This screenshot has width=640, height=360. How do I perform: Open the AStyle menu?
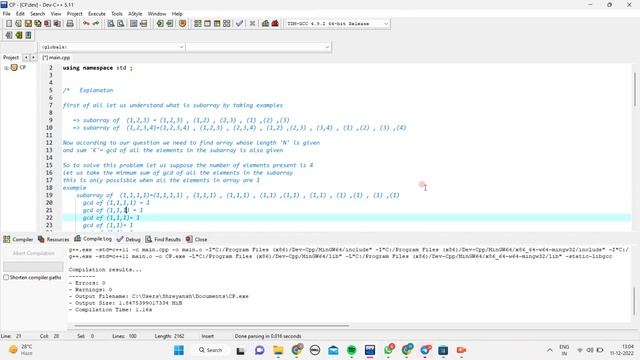click(135, 14)
